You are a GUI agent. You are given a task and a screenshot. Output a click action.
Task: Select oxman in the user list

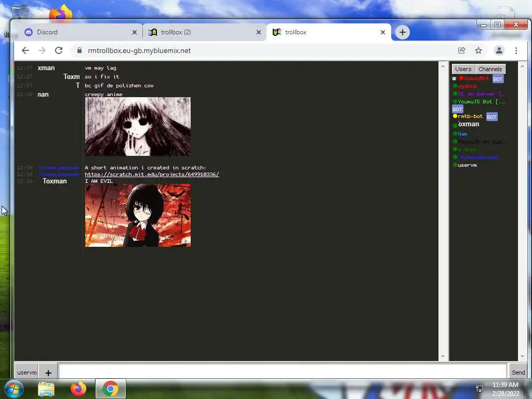pos(469,124)
